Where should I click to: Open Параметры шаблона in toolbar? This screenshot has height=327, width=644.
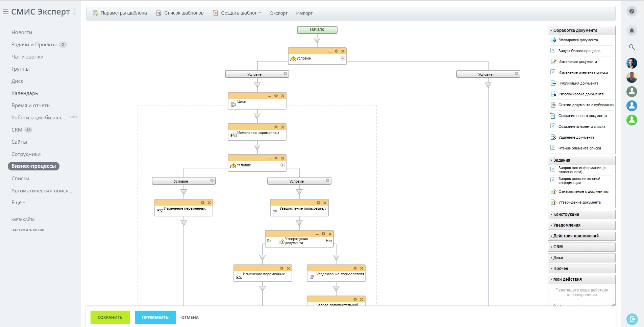point(120,13)
